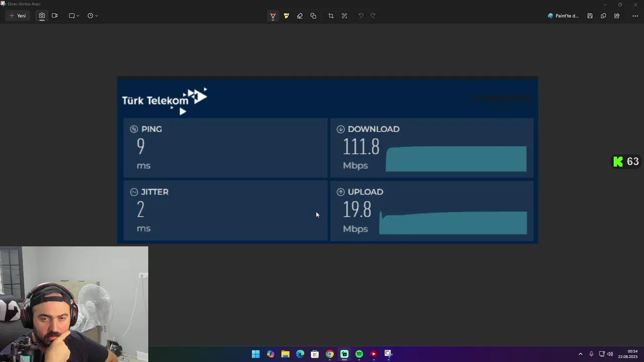Open the text actions tool

click(345, 16)
